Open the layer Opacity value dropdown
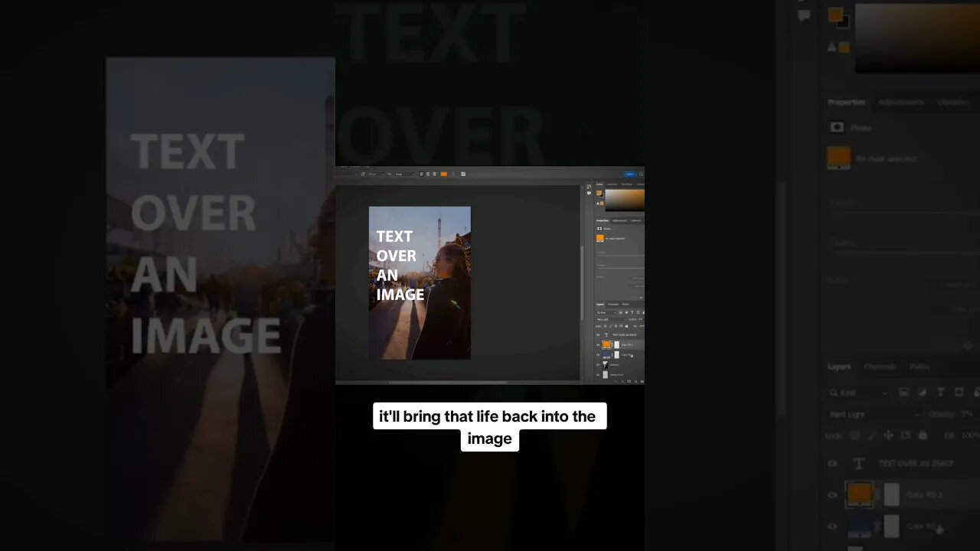Viewport: 980px width, 551px height. click(x=641, y=319)
